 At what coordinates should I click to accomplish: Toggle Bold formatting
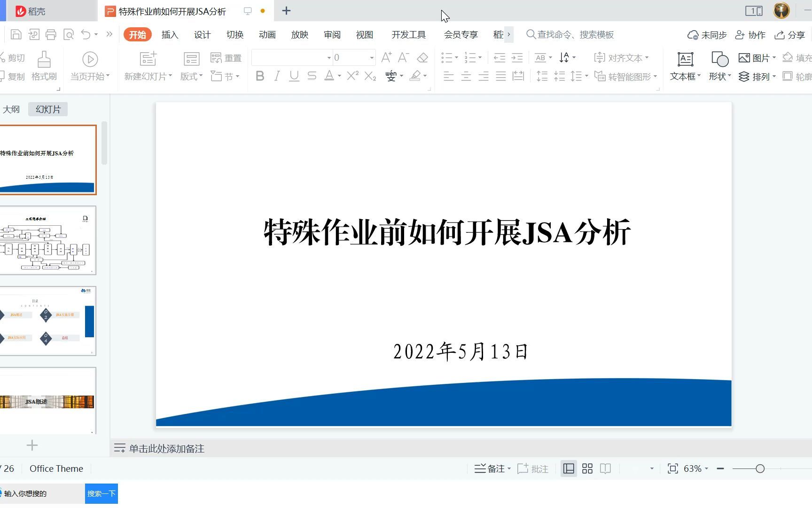260,76
